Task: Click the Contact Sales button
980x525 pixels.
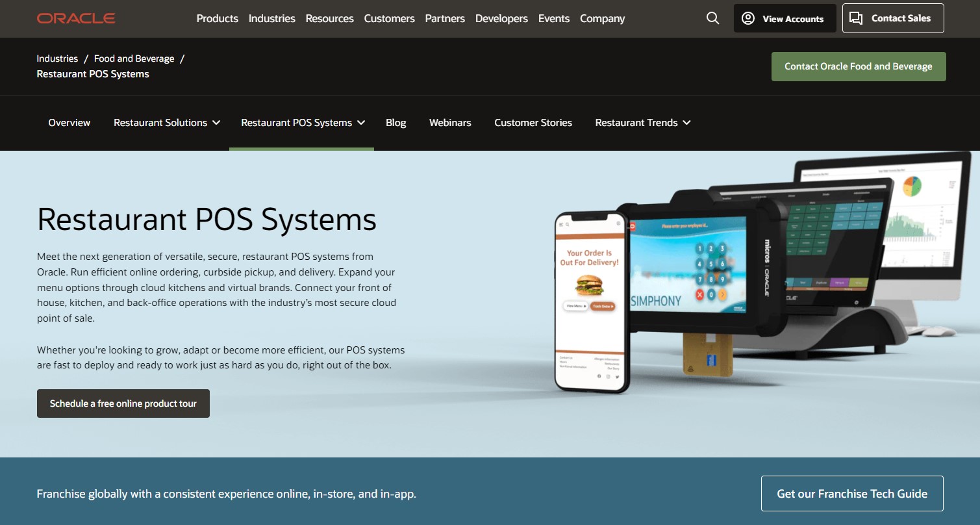Action: click(x=893, y=18)
